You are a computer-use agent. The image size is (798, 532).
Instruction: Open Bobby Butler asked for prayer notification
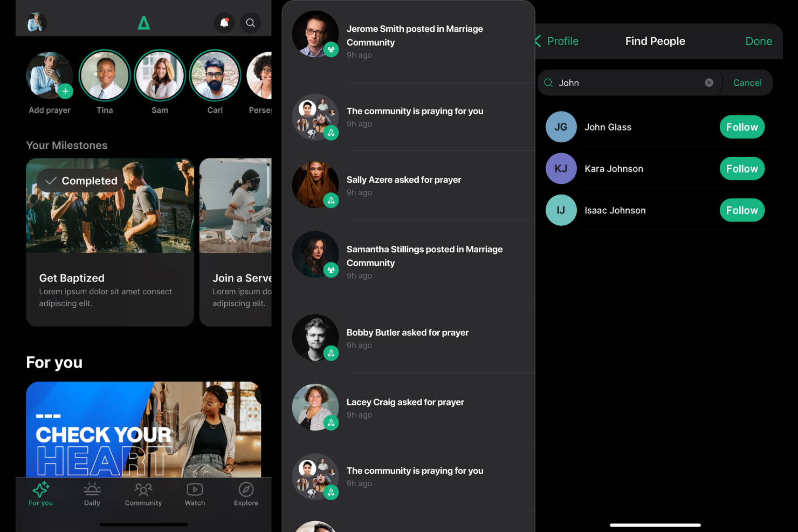408,338
